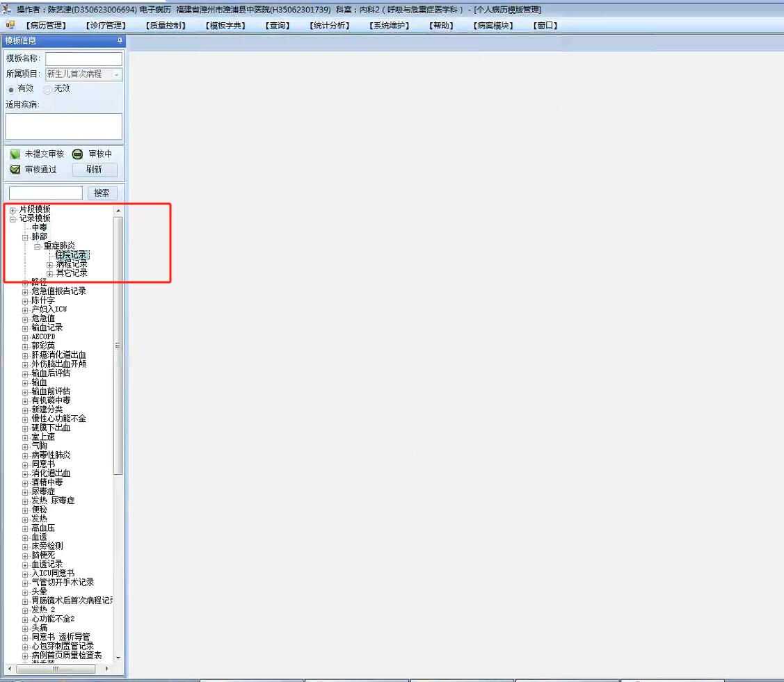Click the application icon in title bar

[7, 9]
